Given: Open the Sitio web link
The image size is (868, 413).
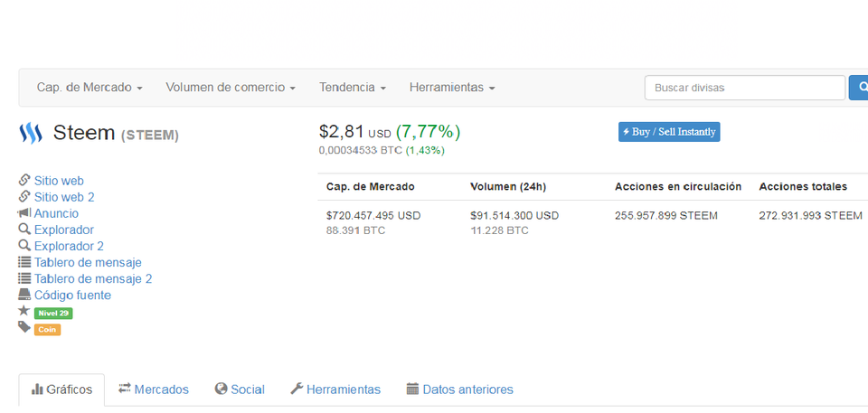Looking at the screenshot, I should point(59,181).
